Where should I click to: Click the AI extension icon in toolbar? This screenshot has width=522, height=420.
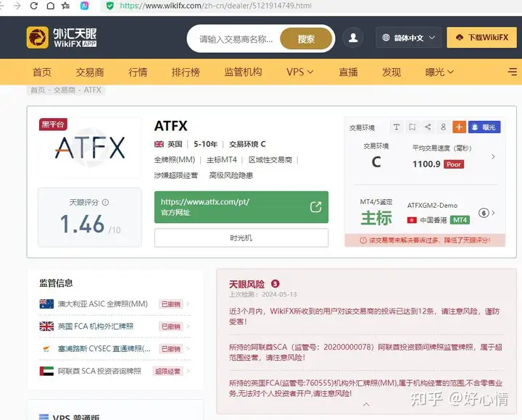click(85, 6)
